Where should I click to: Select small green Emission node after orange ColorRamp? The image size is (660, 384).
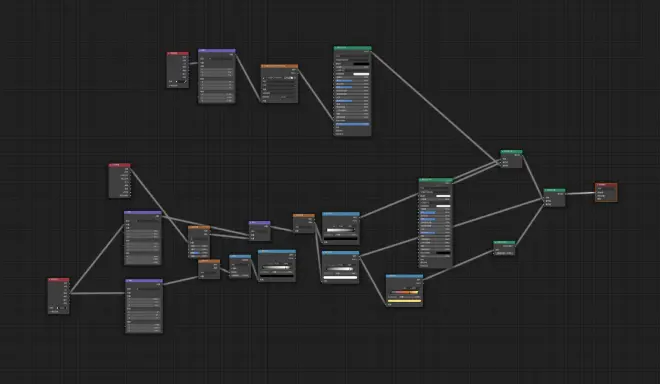pyautogui.click(x=504, y=248)
